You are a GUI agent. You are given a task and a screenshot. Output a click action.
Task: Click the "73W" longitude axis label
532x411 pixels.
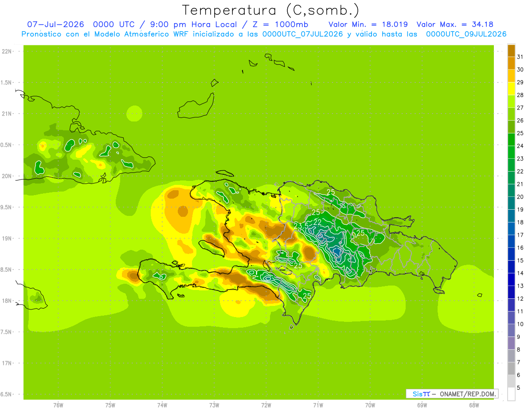pyautogui.click(x=214, y=405)
